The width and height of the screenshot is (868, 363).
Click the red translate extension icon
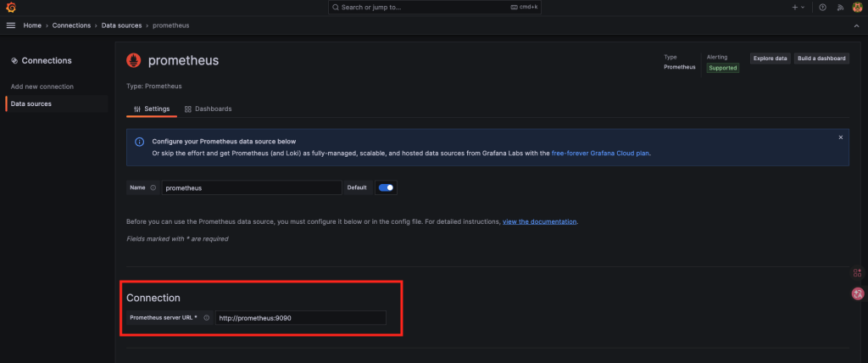point(858,293)
